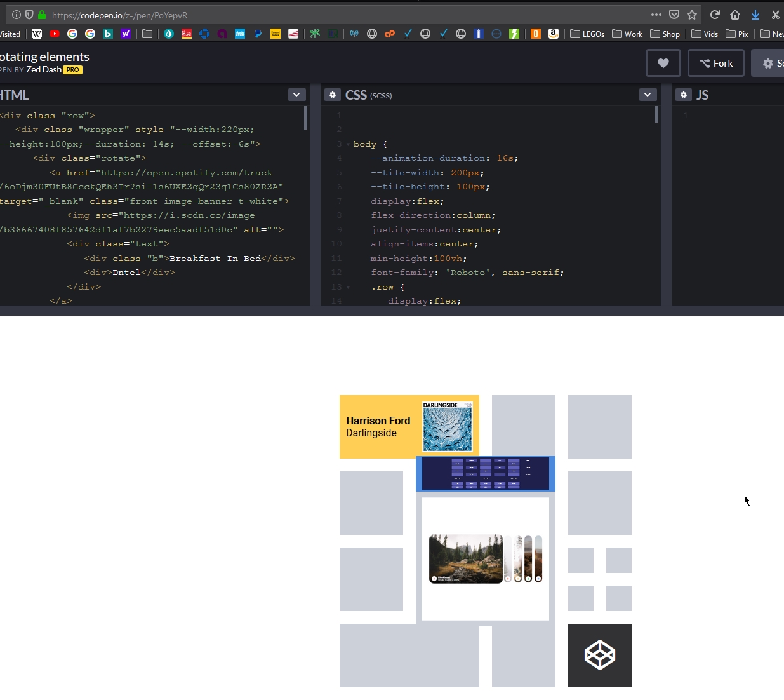Open the JS editor settings gear
The height and width of the screenshot is (700, 784).
pyautogui.click(x=683, y=95)
